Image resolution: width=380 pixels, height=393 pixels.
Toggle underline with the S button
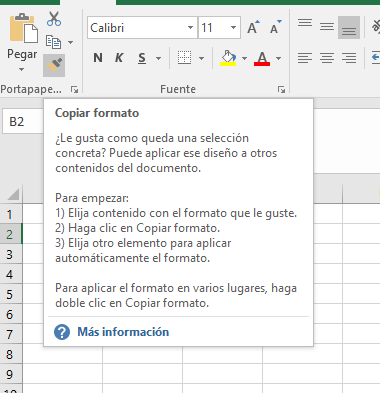[x=142, y=58]
